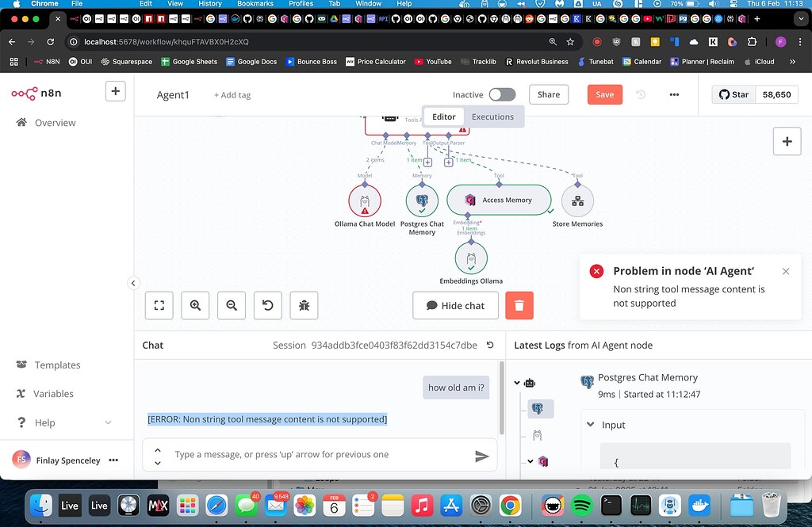Click the Hide chat button
Viewport: 812px width, 527px height.
(456, 305)
